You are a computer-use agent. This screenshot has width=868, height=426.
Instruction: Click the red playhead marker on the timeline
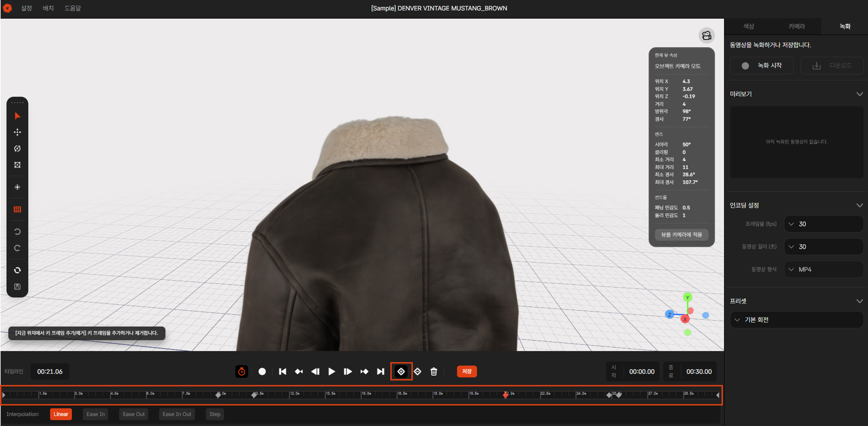[x=506, y=395]
